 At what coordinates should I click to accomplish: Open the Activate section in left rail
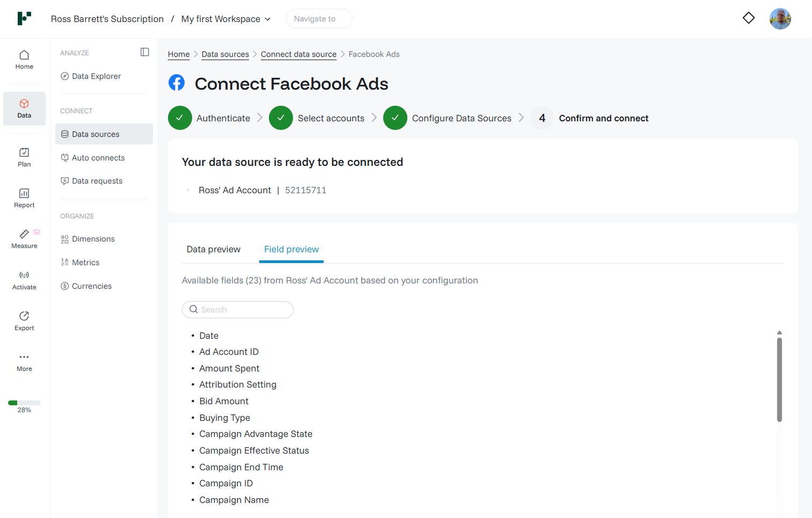(24, 281)
